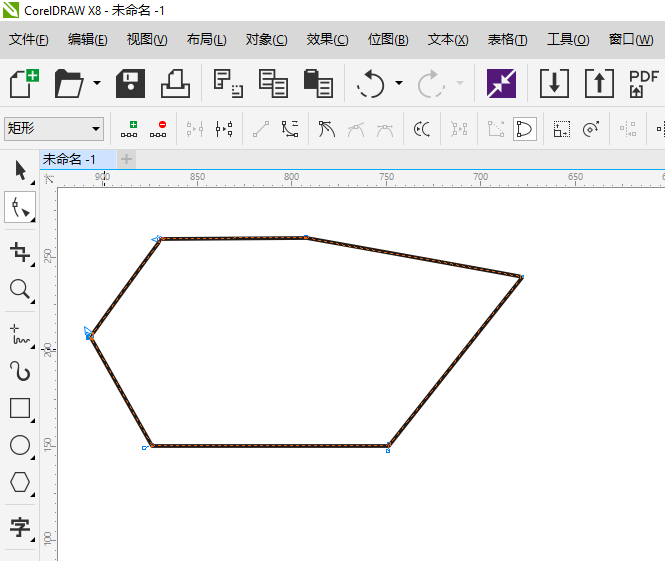Click the Delete nodes red minus icon
The height and width of the screenshot is (561, 665).
click(160, 128)
